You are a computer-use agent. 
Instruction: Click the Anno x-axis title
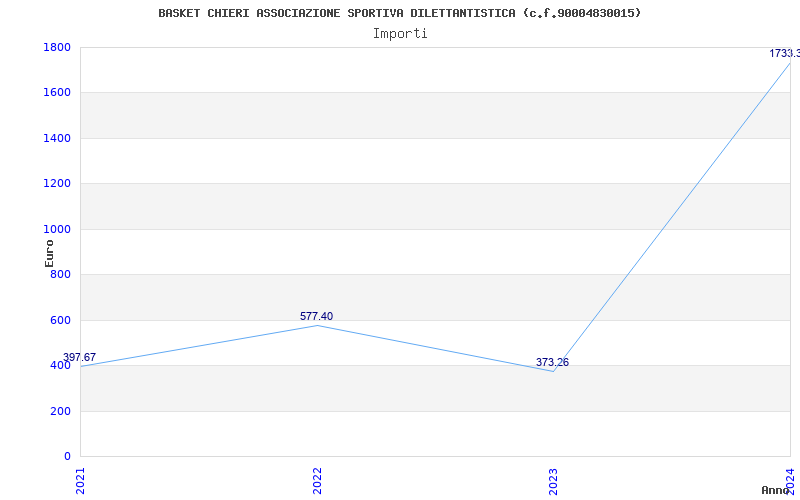click(776, 490)
